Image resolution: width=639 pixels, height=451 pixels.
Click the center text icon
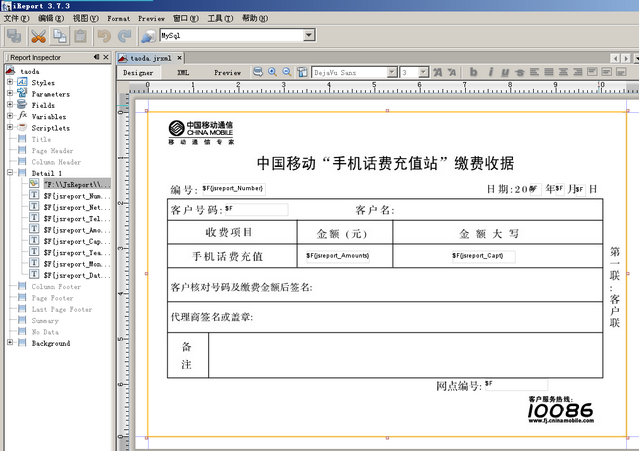(x=563, y=72)
